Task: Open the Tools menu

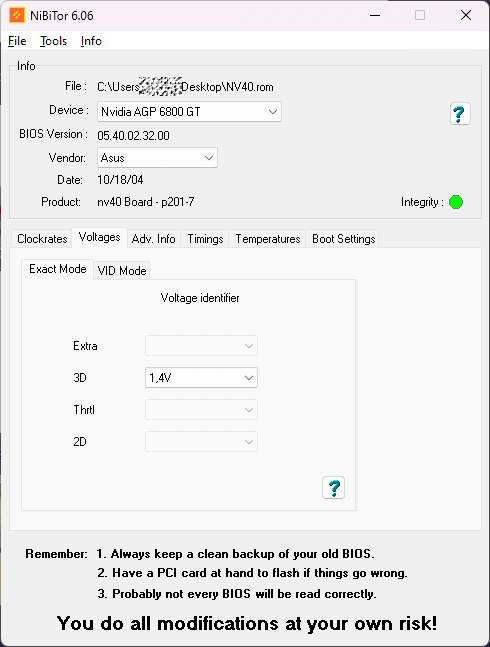Action: [x=53, y=41]
